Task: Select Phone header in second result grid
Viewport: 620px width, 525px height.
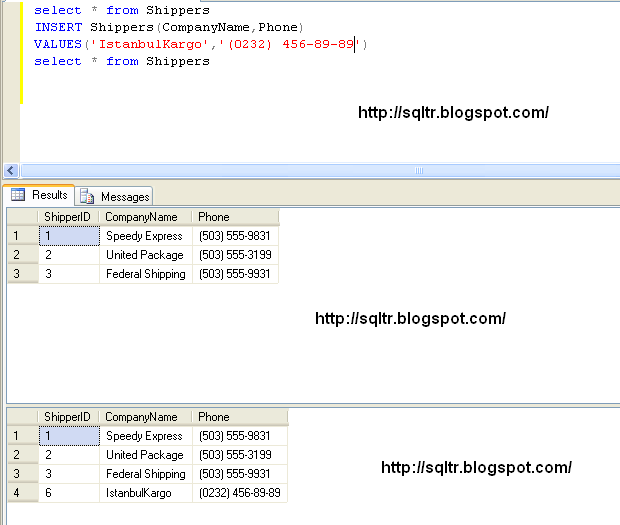Action: tap(240, 417)
